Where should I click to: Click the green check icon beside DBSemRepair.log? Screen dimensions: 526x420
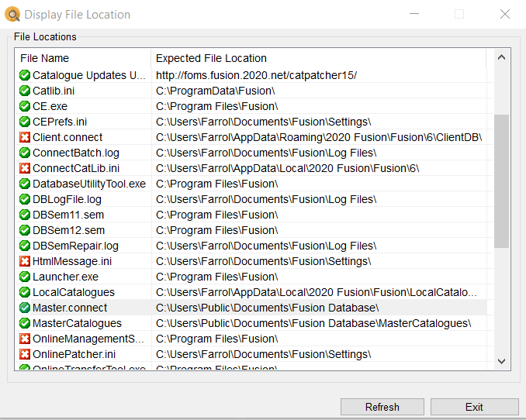point(25,246)
